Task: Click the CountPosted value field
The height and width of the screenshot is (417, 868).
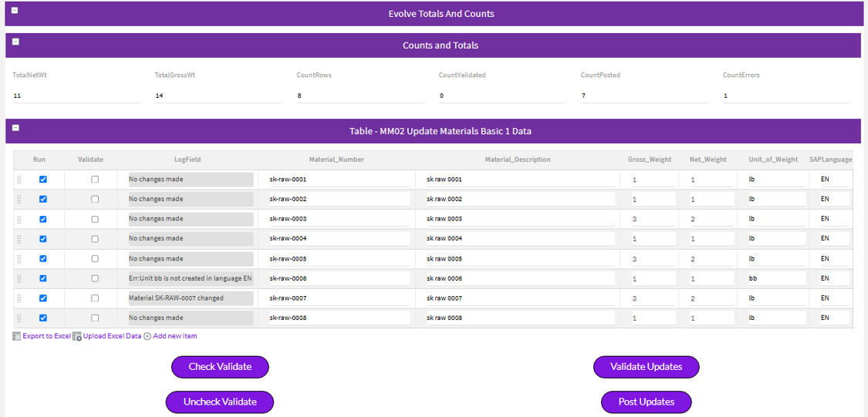Action: point(643,96)
